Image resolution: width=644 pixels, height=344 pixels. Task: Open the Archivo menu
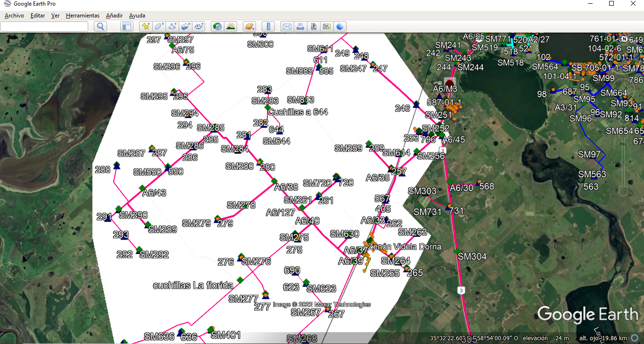[14, 16]
